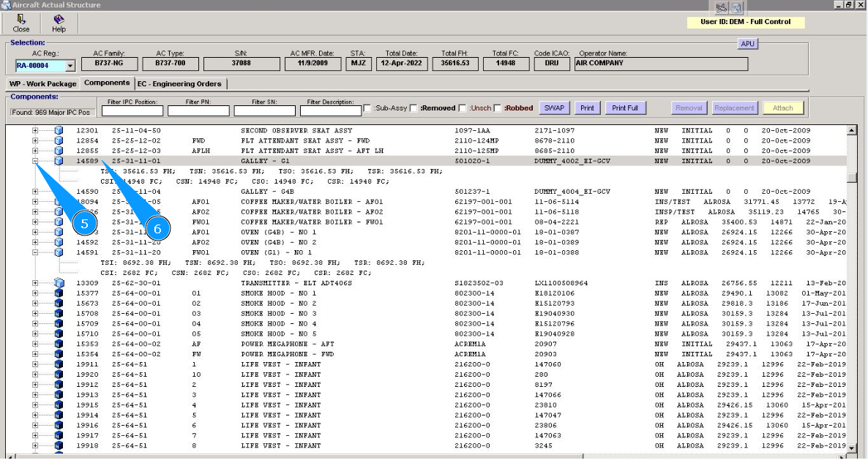Click the Filter Description input field
The width and height of the screenshot is (868, 463).
click(x=331, y=111)
